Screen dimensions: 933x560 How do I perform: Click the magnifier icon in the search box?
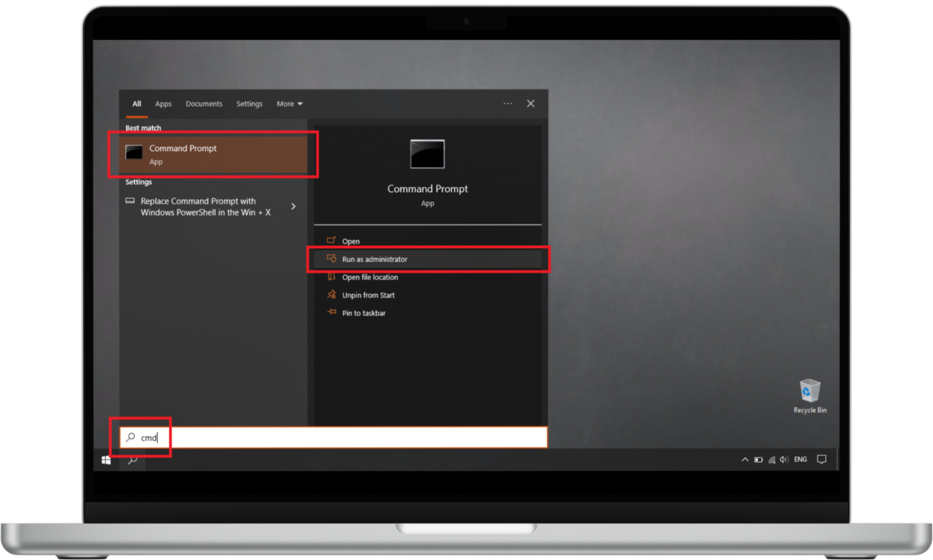[x=131, y=437]
